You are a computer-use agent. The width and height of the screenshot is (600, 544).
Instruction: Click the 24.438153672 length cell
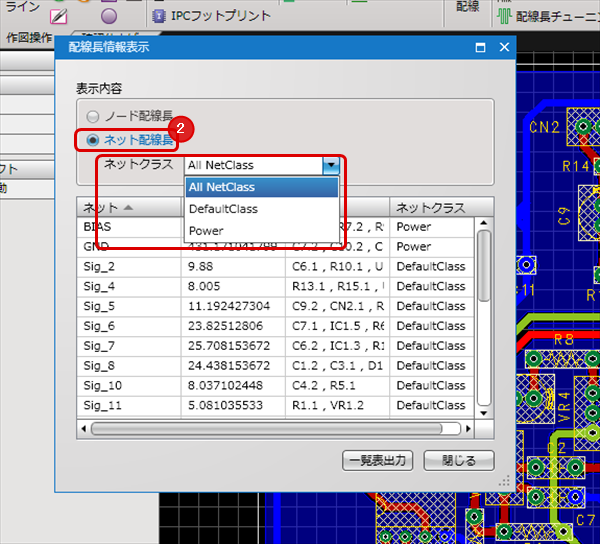pos(233,366)
